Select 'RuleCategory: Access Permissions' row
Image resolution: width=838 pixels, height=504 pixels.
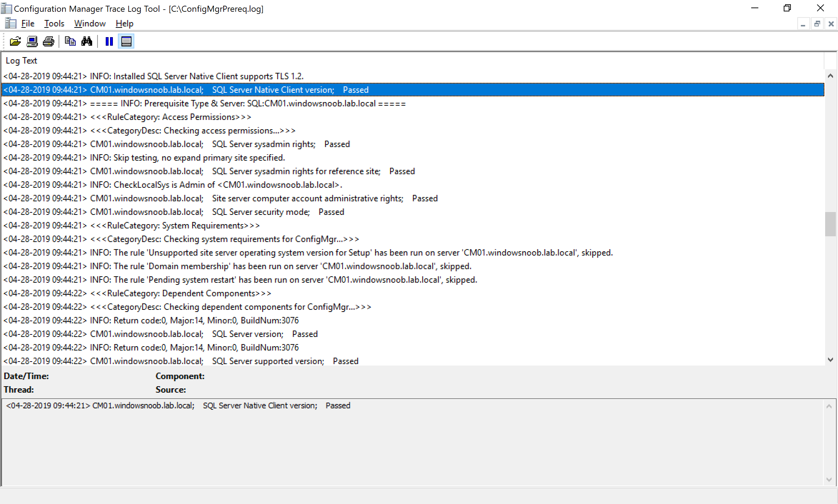point(413,117)
